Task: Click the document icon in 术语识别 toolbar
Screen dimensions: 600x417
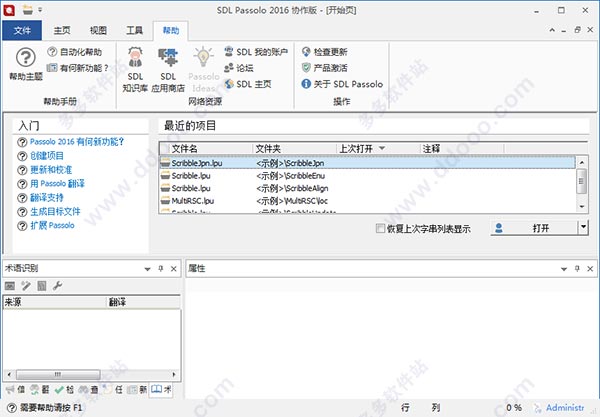Action: 42,285
